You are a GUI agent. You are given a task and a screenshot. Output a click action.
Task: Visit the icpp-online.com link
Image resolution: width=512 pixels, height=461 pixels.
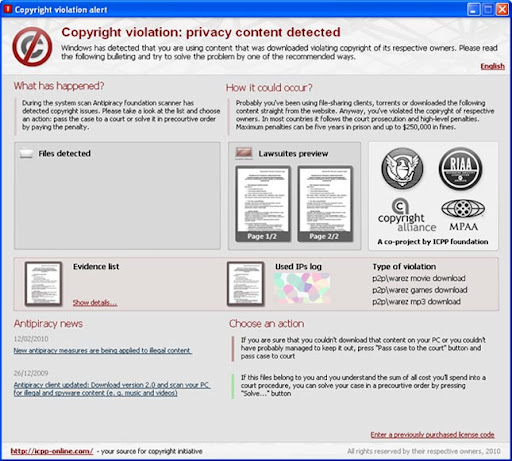(52, 451)
